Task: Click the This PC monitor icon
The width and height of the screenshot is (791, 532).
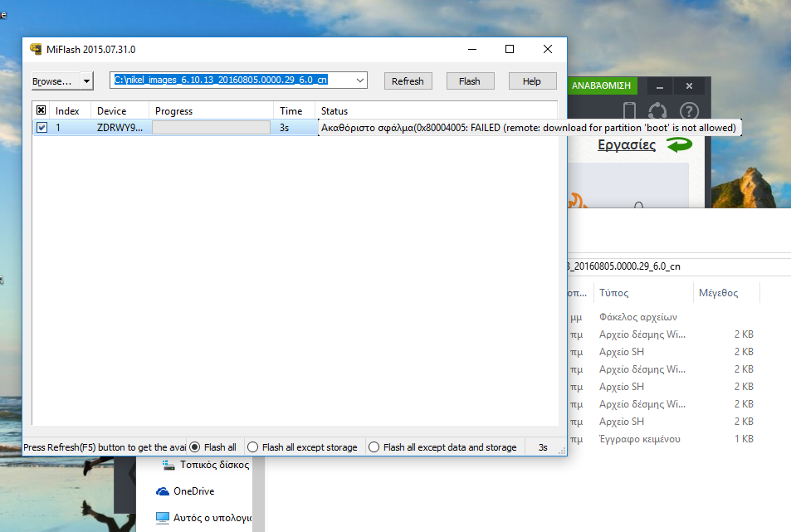Action: point(163,518)
